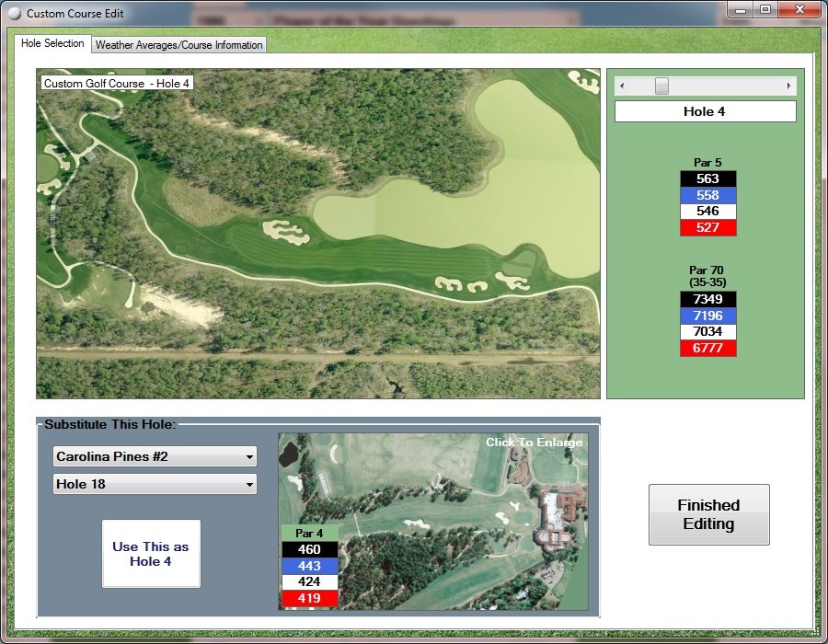Select the black tee 563 yardage box
Image resolution: width=828 pixels, height=644 pixels.
point(707,179)
